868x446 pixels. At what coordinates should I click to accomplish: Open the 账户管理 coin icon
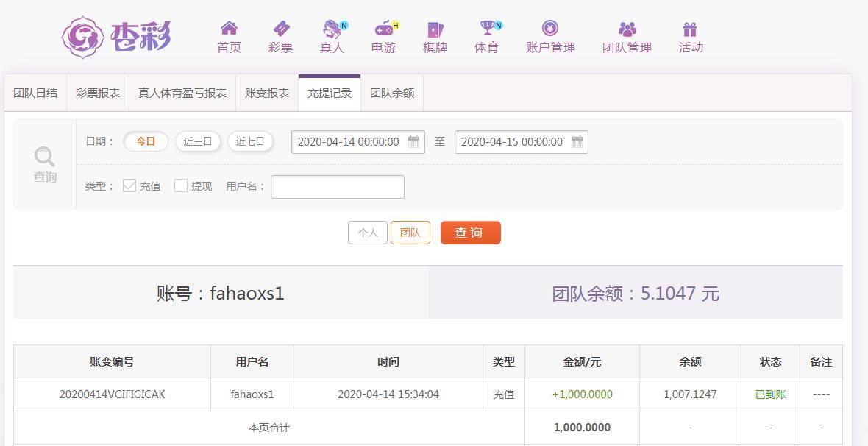550,29
